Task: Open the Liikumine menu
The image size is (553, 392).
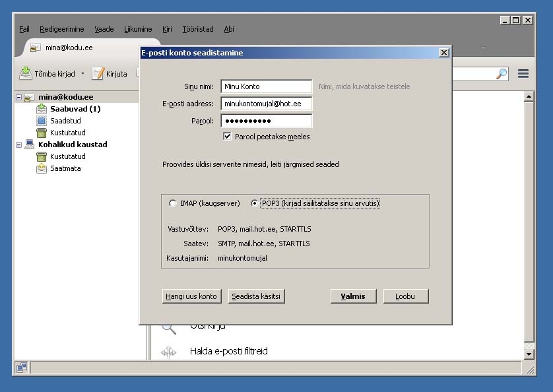Action: click(x=138, y=29)
